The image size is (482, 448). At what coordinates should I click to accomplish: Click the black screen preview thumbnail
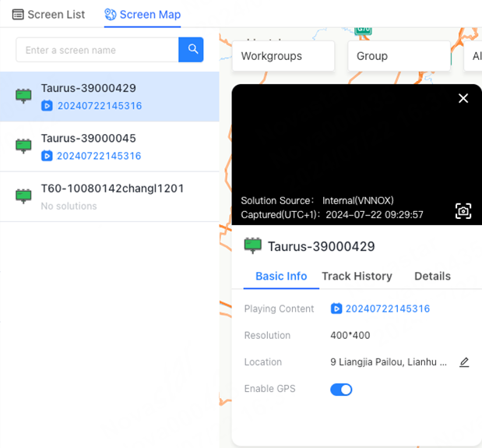coord(357,154)
